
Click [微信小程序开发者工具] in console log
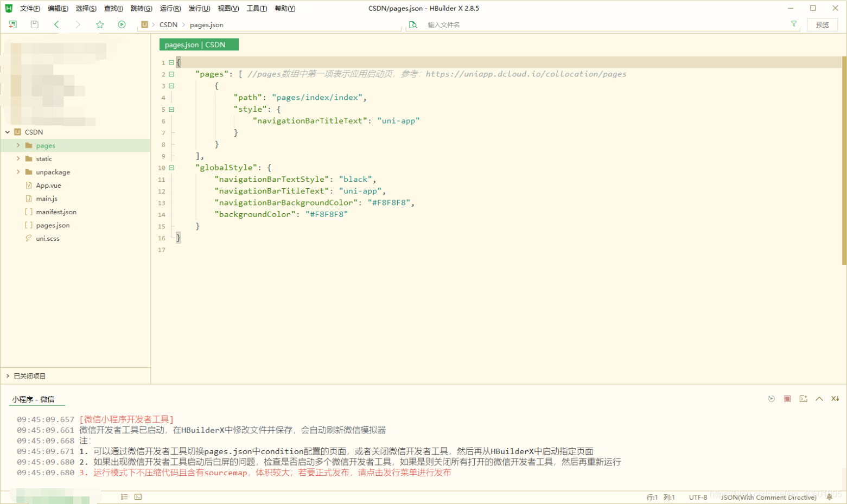pos(126,419)
